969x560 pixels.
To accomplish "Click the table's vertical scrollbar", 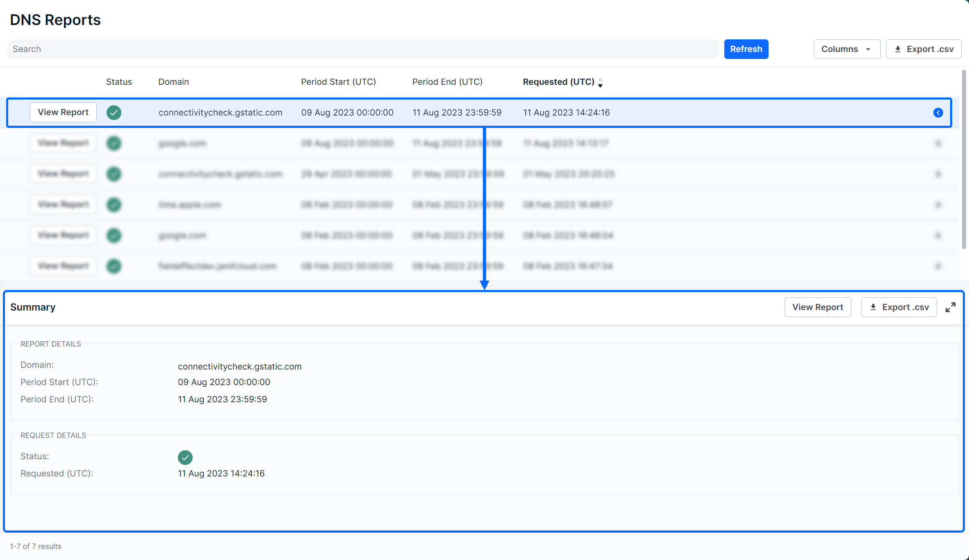I will point(964,160).
